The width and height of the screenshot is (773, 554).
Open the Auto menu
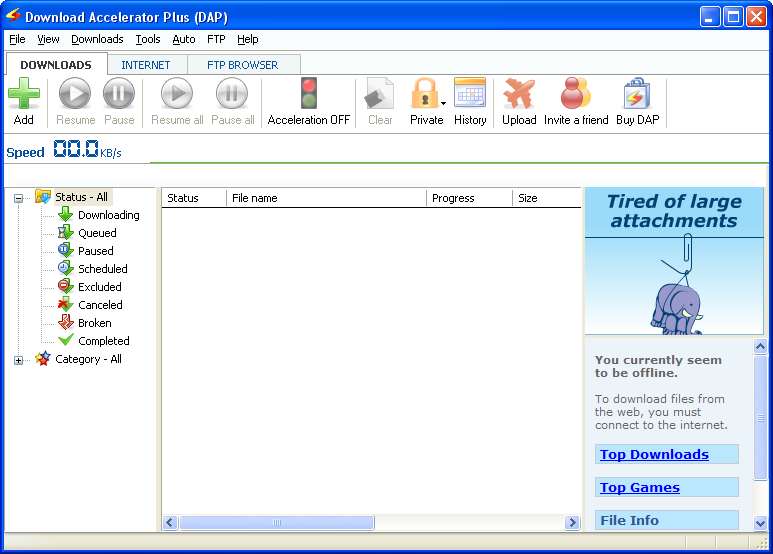[x=184, y=39]
